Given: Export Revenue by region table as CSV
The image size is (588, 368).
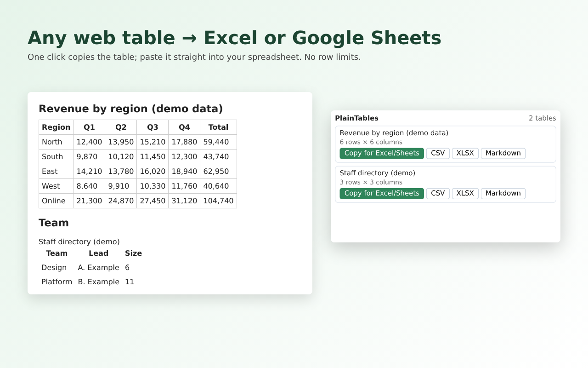Looking at the screenshot, I should click(438, 153).
